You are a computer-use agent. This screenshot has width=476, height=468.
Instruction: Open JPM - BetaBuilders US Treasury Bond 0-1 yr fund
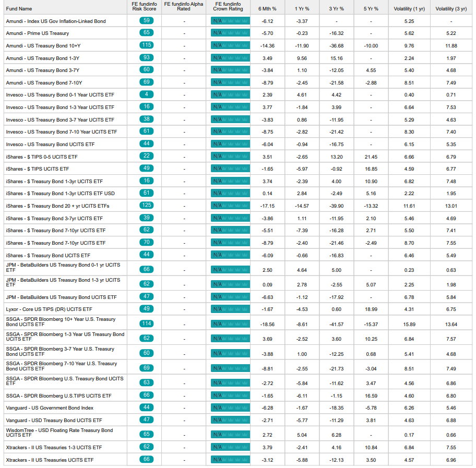tap(63, 267)
